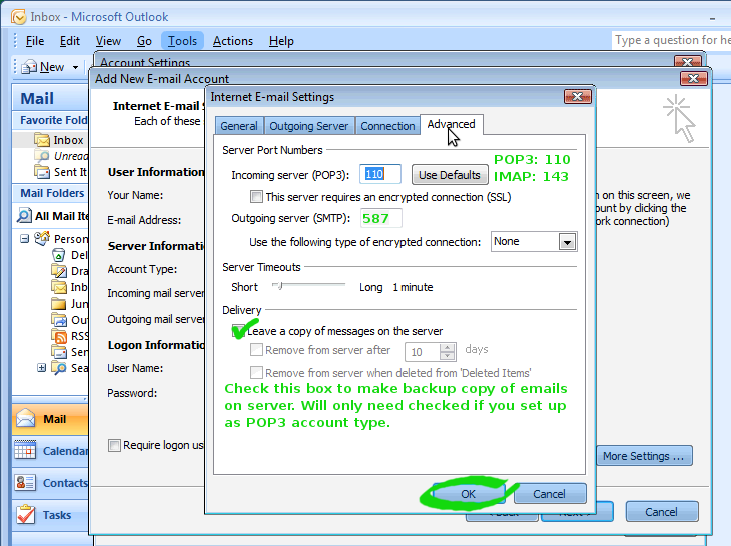Switch to Calendar pane in navigation
Image resolution: width=731 pixels, height=546 pixels.
[50, 451]
